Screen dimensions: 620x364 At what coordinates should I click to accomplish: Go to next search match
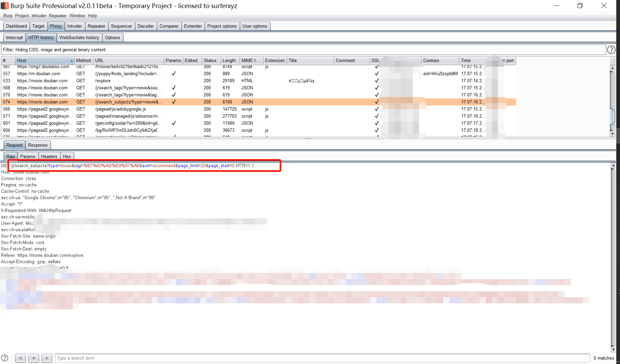coord(47,358)
